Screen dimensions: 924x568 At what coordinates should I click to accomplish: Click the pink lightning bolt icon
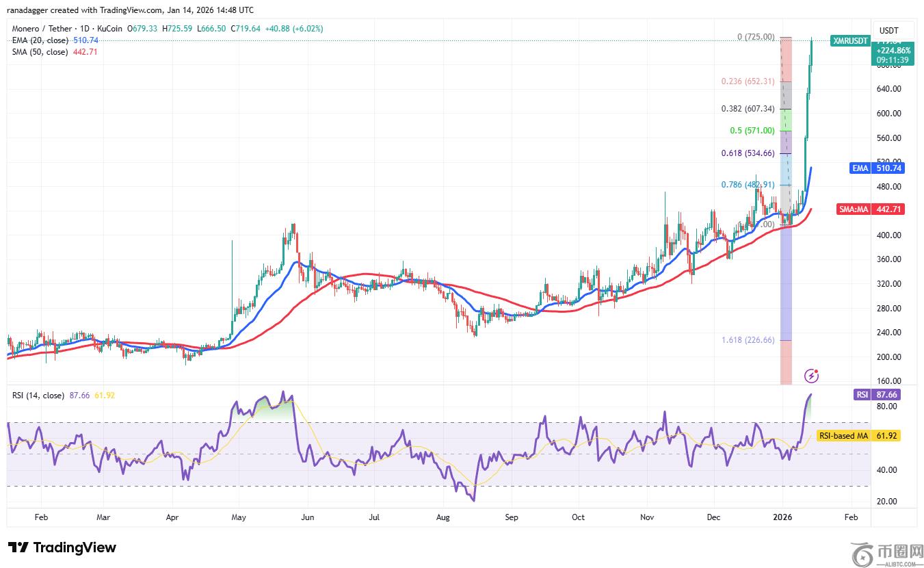tap(811, 375)
